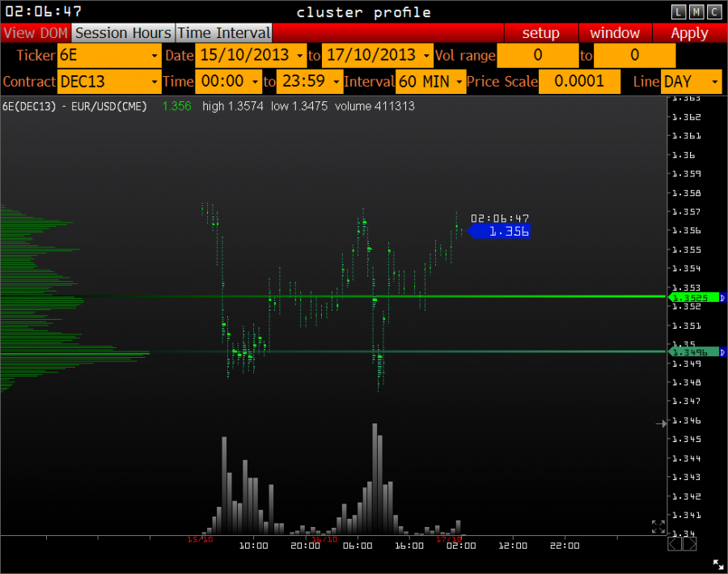Click the window resize grip icon
Screen dimensions: 728x574
(717, 564)
